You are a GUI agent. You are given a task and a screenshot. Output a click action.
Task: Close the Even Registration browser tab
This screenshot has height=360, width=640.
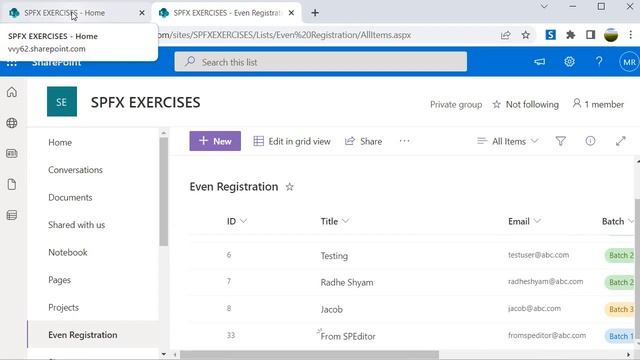coord(291,13)
